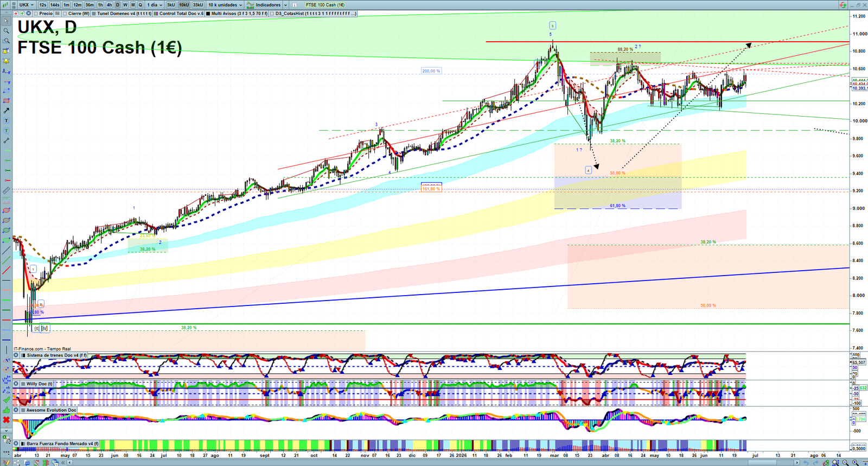Image resolution: width=868 pixels, height=466 pixels.
Task: Close the Awesome Evolution Doc panel
Action: pos(16,410)
